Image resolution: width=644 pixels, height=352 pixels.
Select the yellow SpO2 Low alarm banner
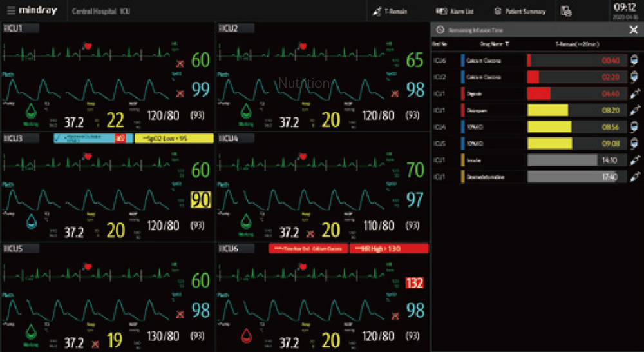(173, 139)
